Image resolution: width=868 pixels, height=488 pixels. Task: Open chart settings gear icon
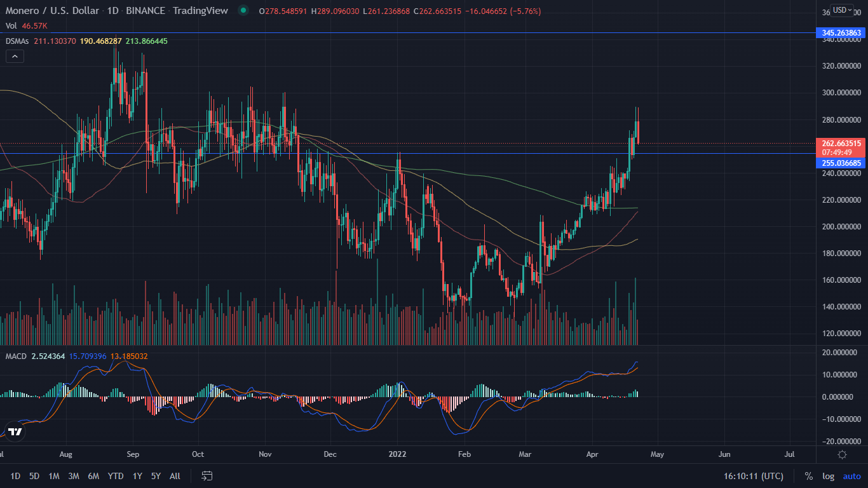pos(842,454)
